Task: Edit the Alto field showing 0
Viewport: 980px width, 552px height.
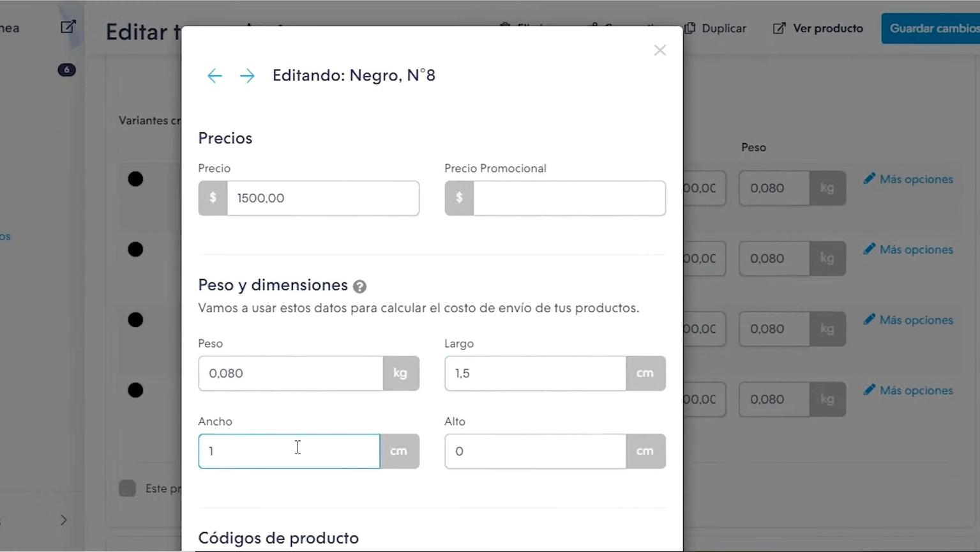Action: click(x=535, y=451)
